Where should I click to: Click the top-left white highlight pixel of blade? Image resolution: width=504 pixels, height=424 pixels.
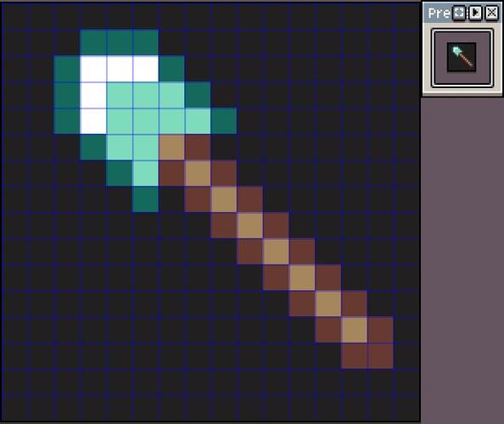tap(93, 69)
